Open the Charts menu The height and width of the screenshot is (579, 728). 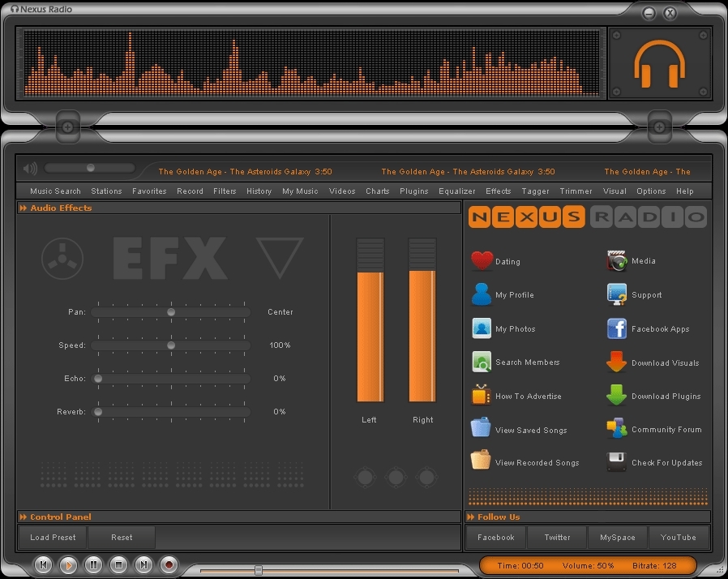tap(378, 191)
